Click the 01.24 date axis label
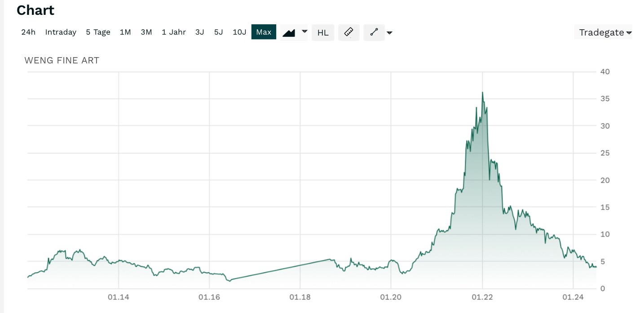The height and width of the screenshot is (313, 644). coord(573,297)
